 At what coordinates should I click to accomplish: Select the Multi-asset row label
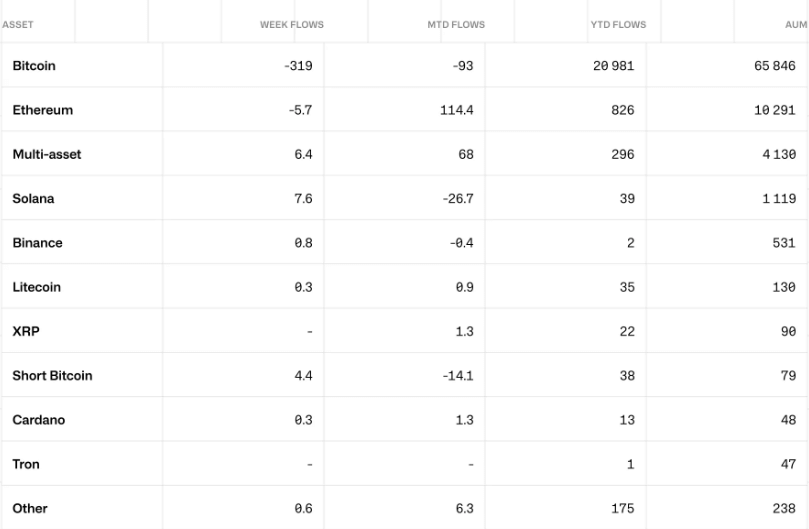click(47, 154)
